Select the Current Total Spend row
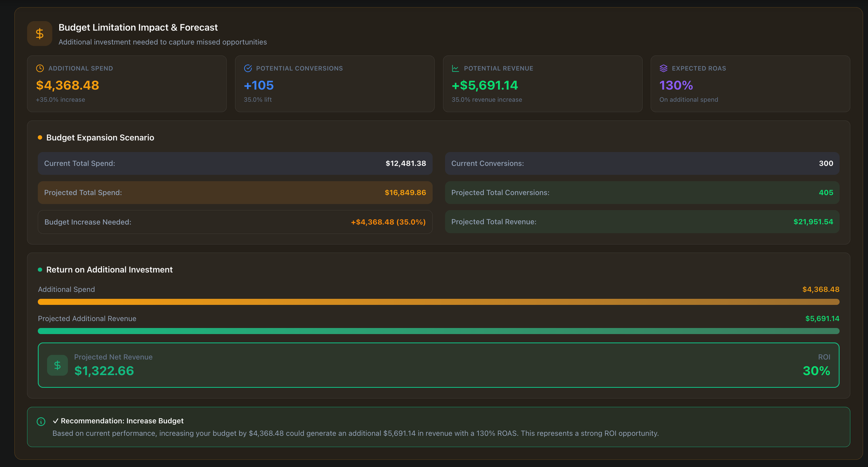Image resolution: width=868 pixels, height=467 pixels. pos(235,163)
